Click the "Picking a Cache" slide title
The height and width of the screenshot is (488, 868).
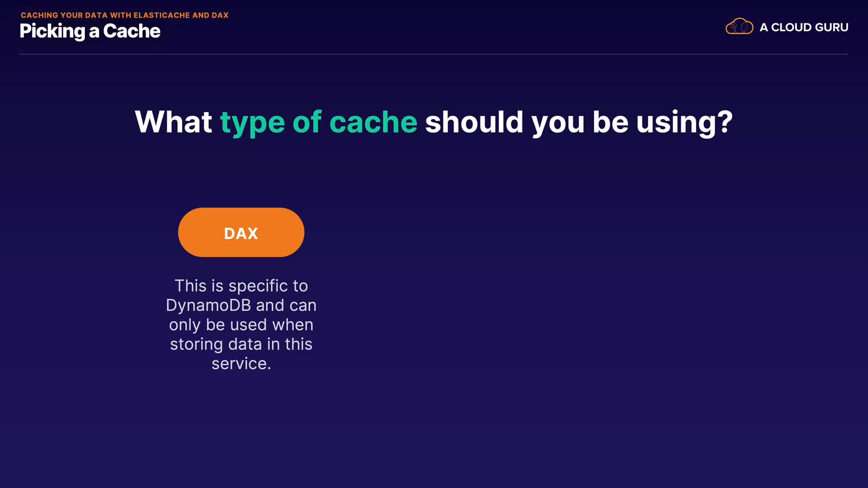coord(90,31)
